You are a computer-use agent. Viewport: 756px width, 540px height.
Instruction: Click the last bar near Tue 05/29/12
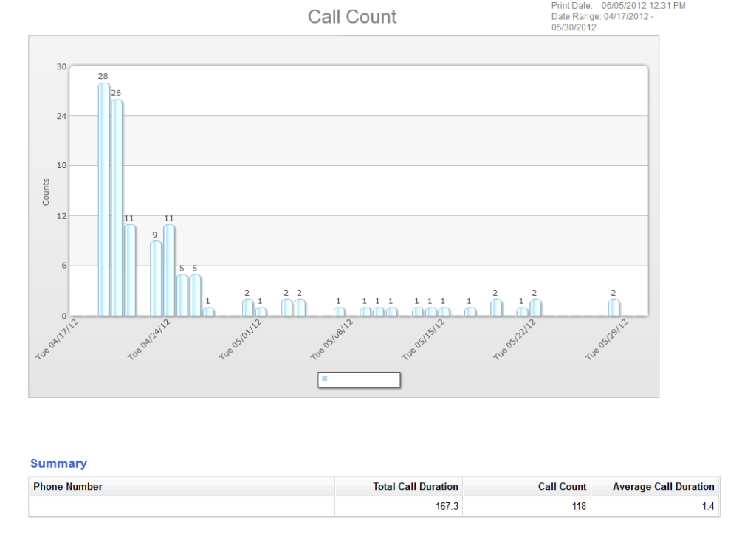point(614,308)
